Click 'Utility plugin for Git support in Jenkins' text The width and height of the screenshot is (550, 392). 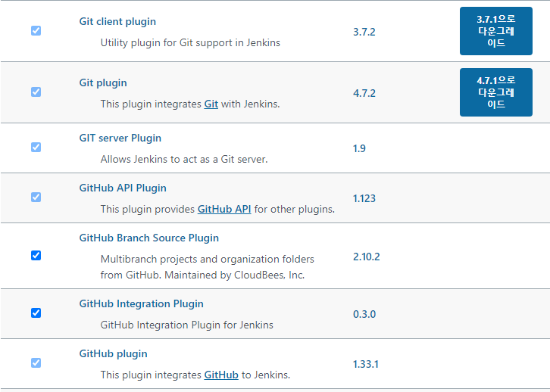[x=190, y=42]
